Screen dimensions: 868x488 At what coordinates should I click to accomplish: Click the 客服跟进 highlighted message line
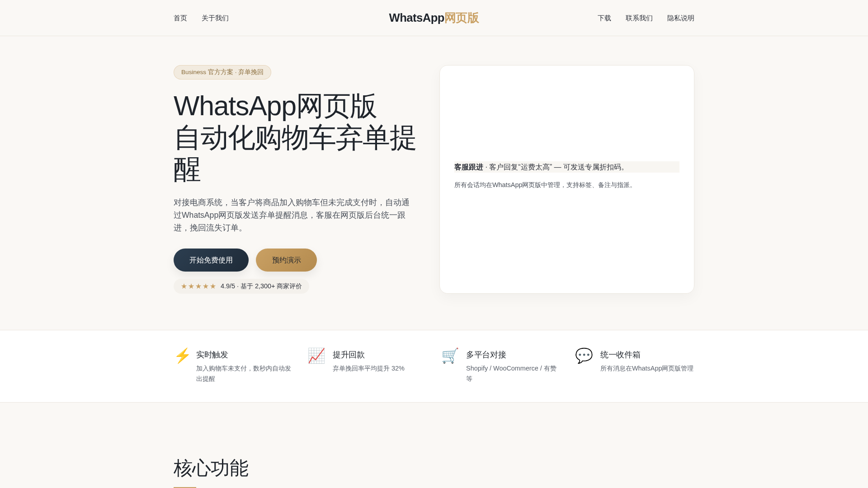[566, 167]
